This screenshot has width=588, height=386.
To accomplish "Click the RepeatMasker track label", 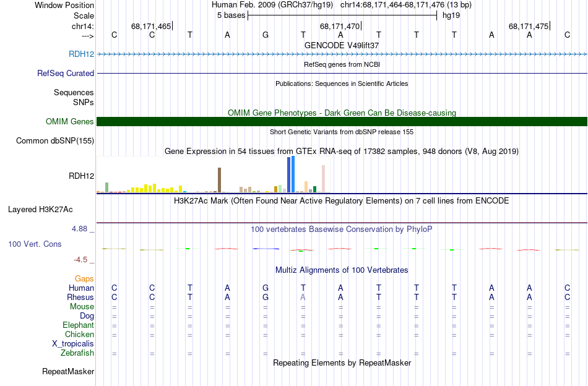I will point(68,371).
